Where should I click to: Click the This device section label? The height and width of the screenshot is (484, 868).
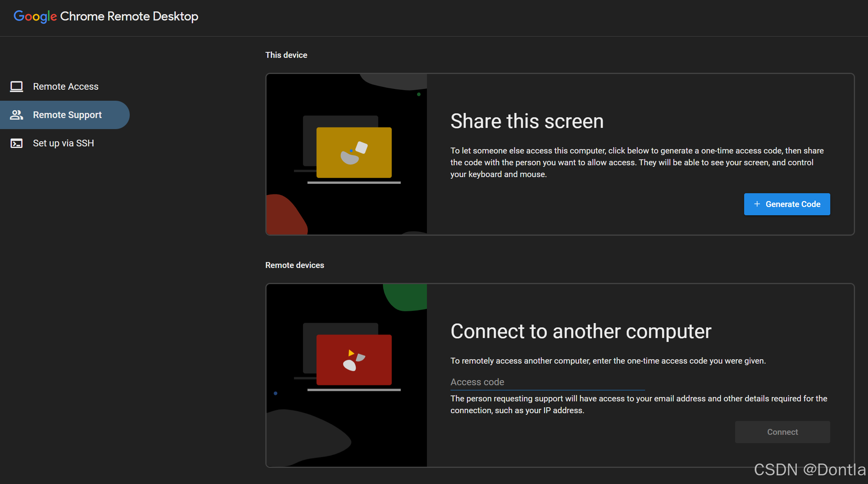click(x=286, y=55)
